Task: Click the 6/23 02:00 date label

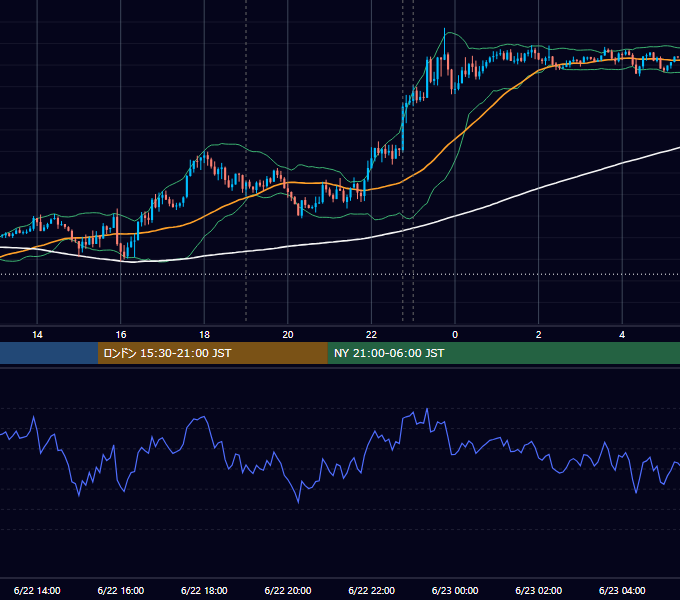Action: tap(539, 590)
